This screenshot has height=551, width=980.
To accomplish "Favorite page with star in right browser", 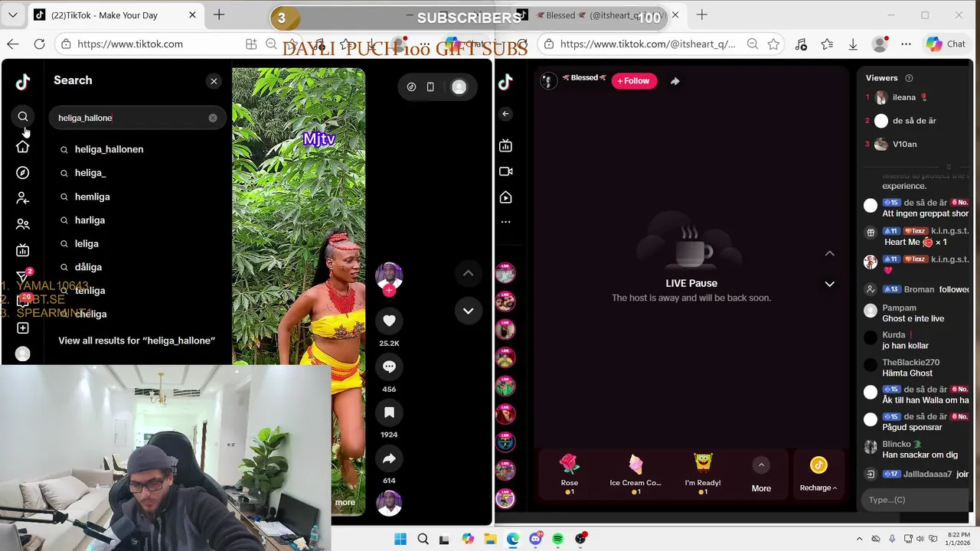I will (773, 44).
